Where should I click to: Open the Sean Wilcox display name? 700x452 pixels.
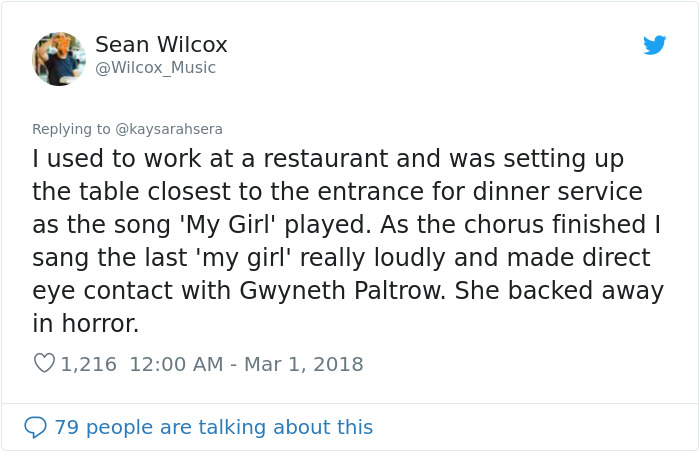(161, 45)
